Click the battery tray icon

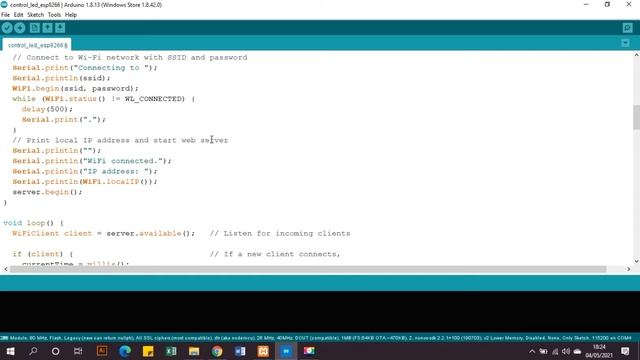[x=543, y=351]
